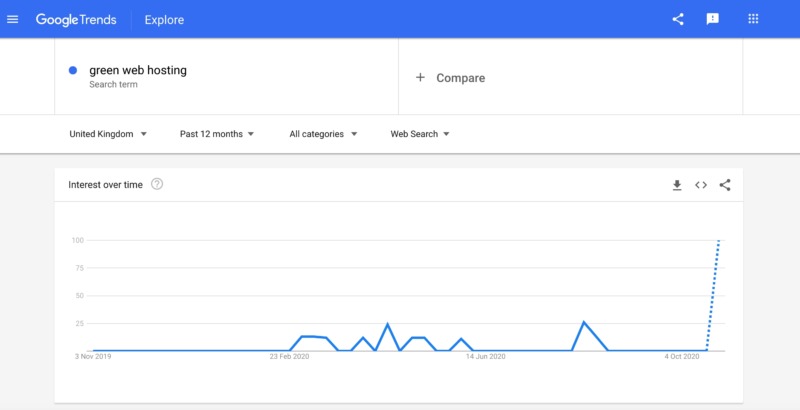
Task: Open the Interest over time help icon
Action: click(x=157, y=184)
